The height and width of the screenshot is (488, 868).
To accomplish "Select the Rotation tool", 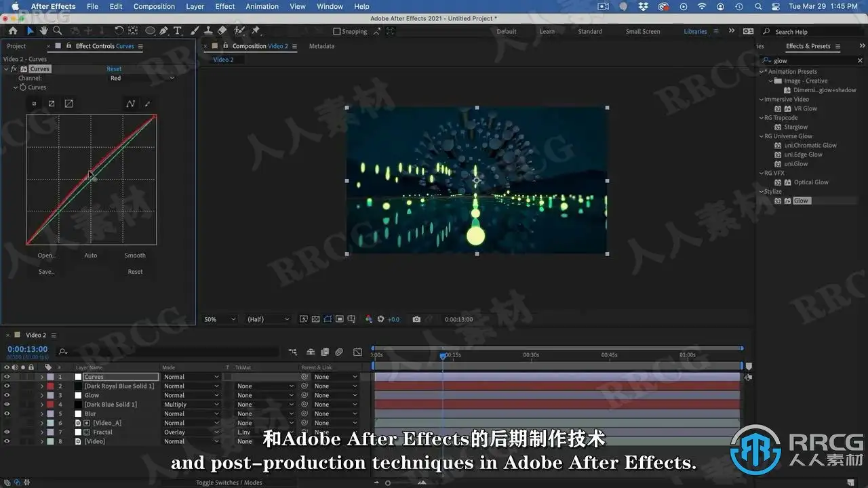I will point(119,31).
